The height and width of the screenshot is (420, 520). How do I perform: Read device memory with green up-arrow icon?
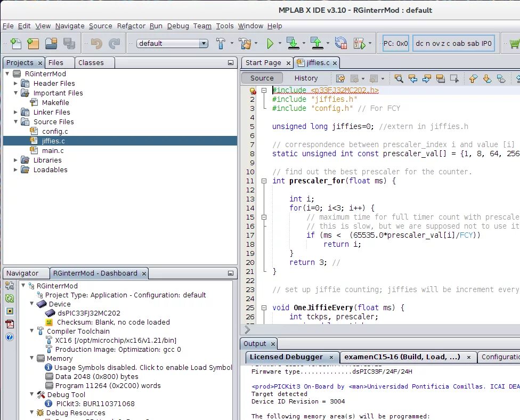click(x=316, y=43)
